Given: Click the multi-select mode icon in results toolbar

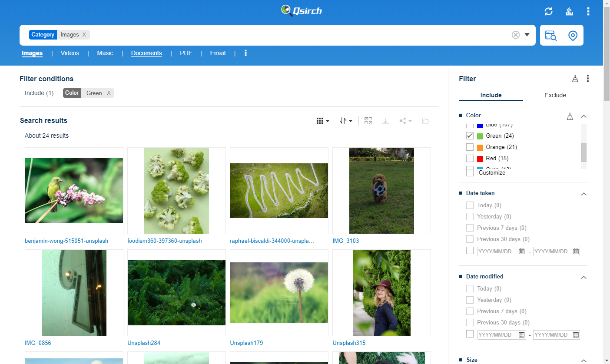Looking at the screenshot, I should coord(368,121).
